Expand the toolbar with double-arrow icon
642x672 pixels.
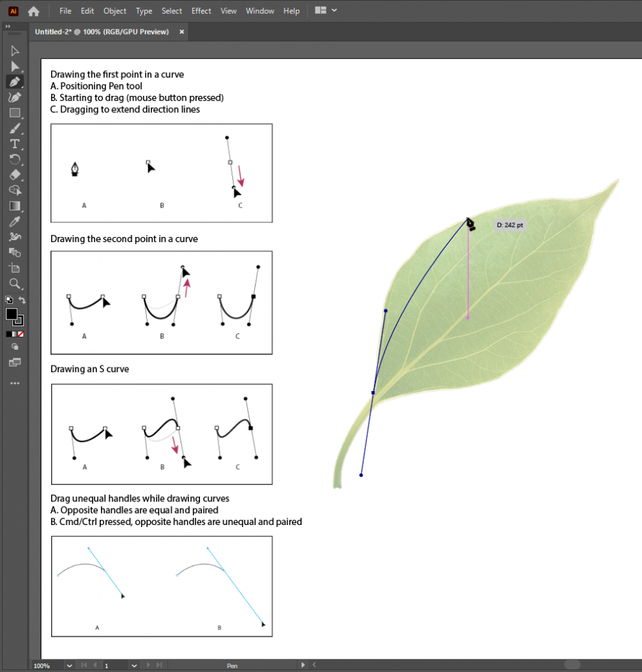8,26
